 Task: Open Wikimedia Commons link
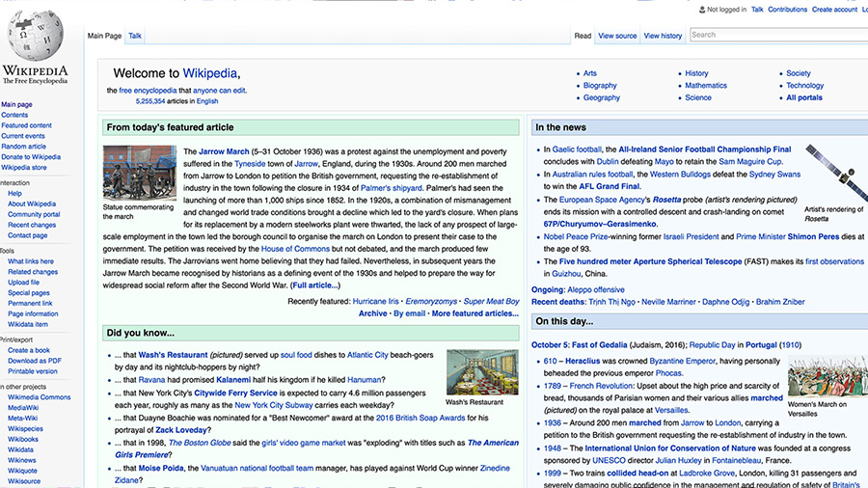(39, 397)
